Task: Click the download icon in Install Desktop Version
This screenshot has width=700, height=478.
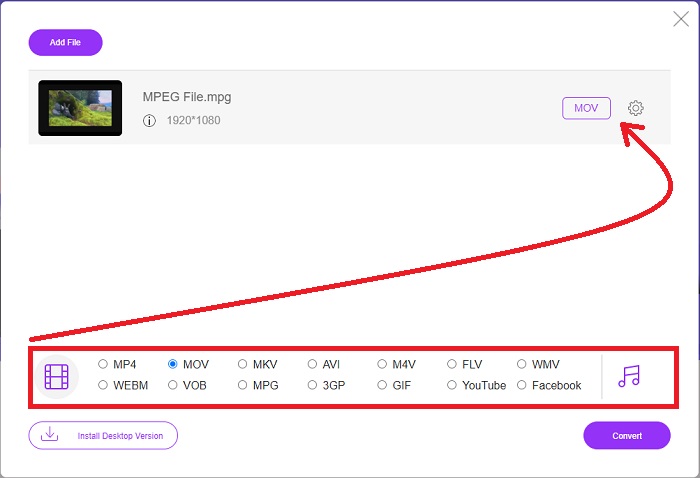Action: point(50,434)
